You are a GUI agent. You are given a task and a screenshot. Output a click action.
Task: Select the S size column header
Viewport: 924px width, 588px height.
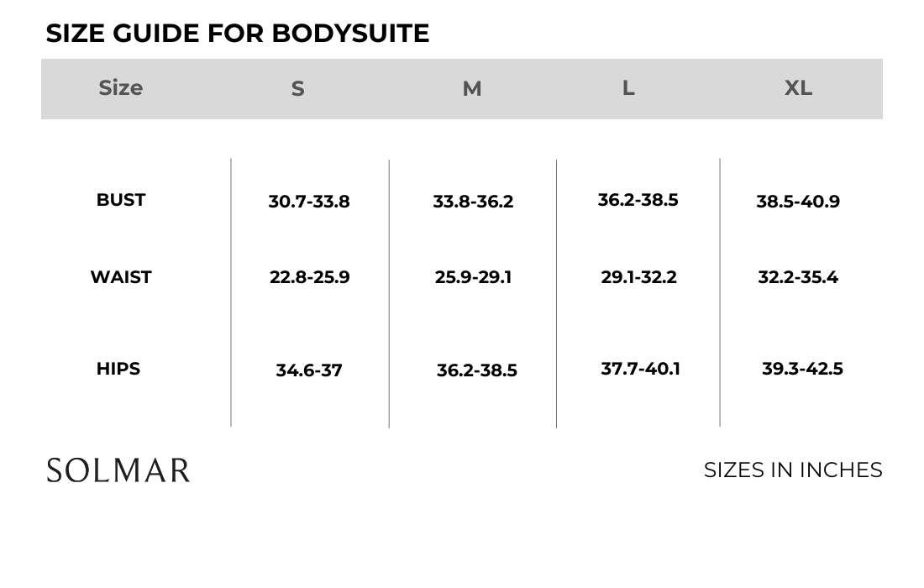pos(297,89)
